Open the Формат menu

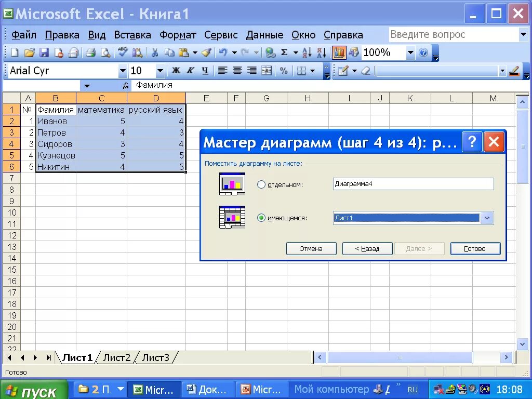click(x=178, y=35)
